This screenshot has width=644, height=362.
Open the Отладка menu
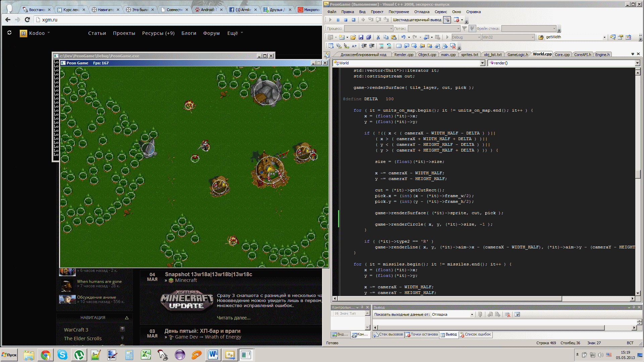[x=422, y=12]
